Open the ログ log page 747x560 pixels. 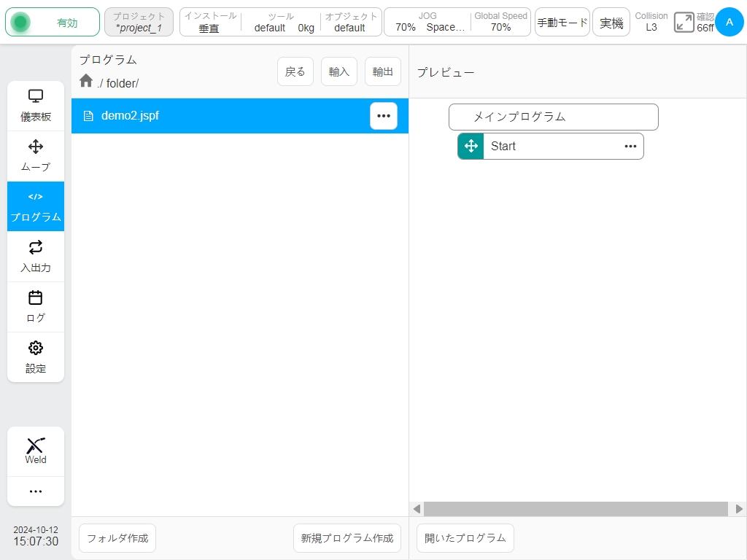[36, 307]
